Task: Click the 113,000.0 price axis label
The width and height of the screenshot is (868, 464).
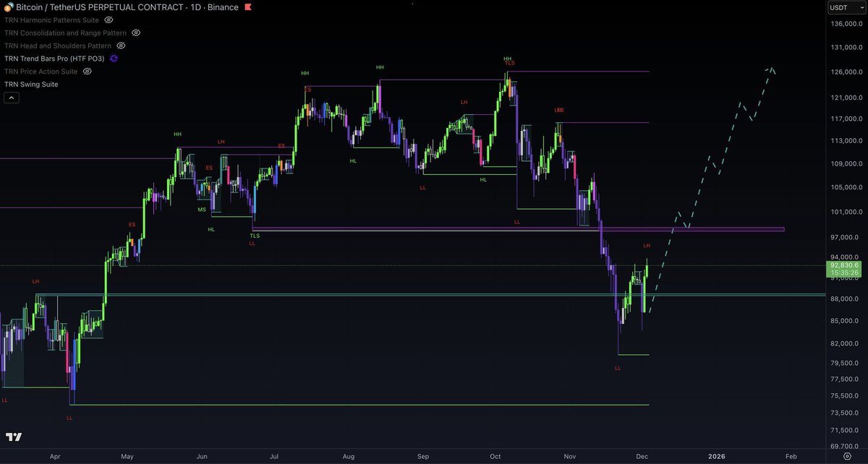Action: click(846, 142)
